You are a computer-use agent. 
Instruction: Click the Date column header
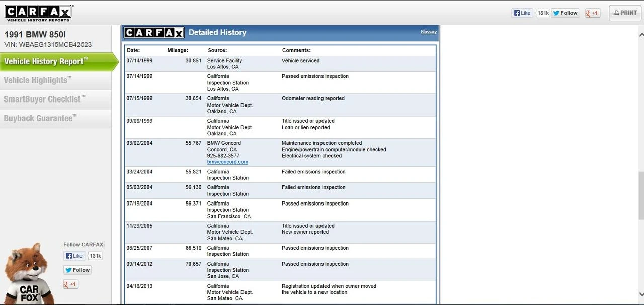(133, 50)
